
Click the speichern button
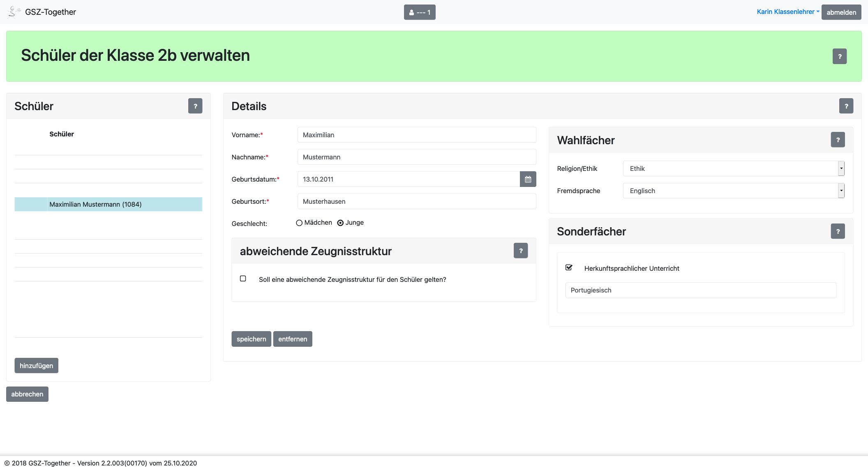click(x=251, y=339)
